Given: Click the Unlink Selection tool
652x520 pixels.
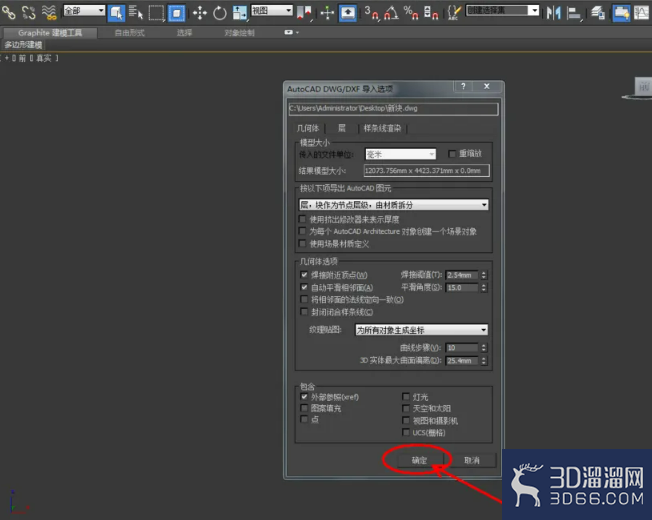Looking at the screenshot, I should [29, 13].
